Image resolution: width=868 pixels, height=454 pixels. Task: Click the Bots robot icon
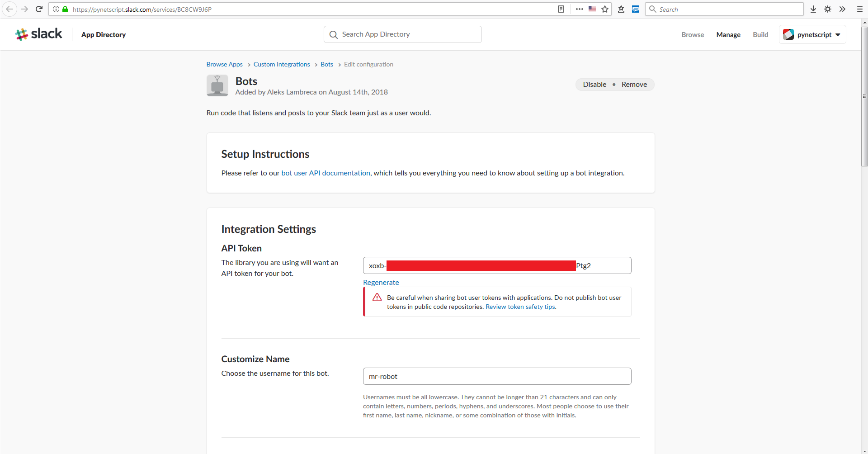[x=217, y=85]
